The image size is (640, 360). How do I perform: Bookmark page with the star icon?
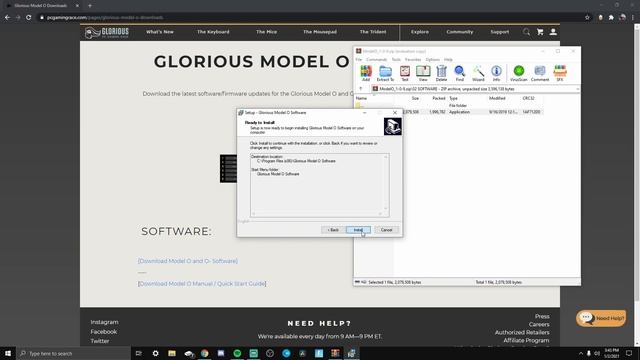pos(587,18)
